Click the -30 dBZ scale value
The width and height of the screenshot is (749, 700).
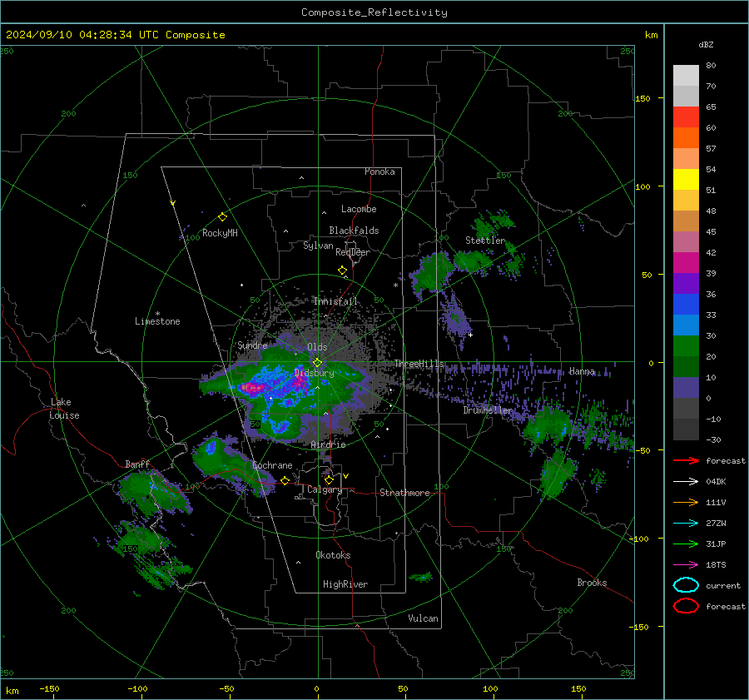(713, 440)
